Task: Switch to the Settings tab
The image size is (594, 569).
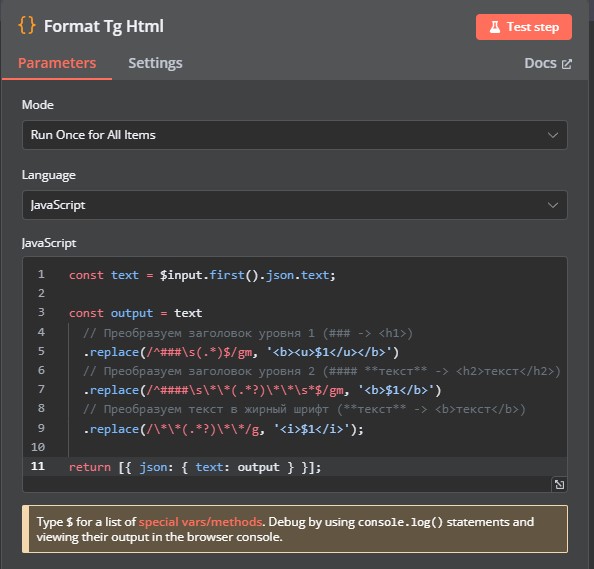Action: [155, 63]
